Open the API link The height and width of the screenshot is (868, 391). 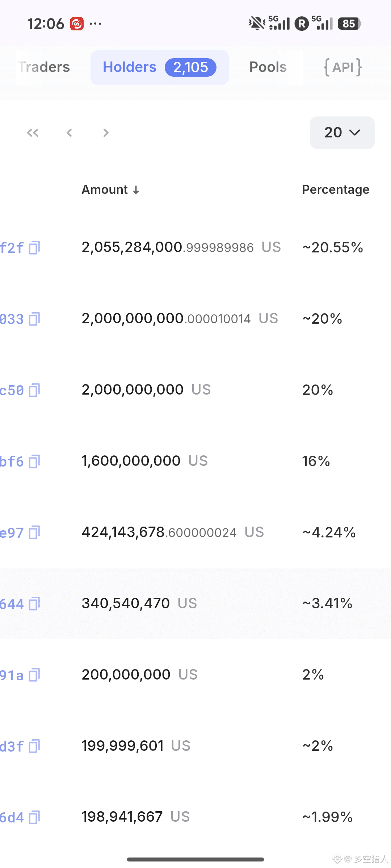pyautogui.click(x=342, y=67)
